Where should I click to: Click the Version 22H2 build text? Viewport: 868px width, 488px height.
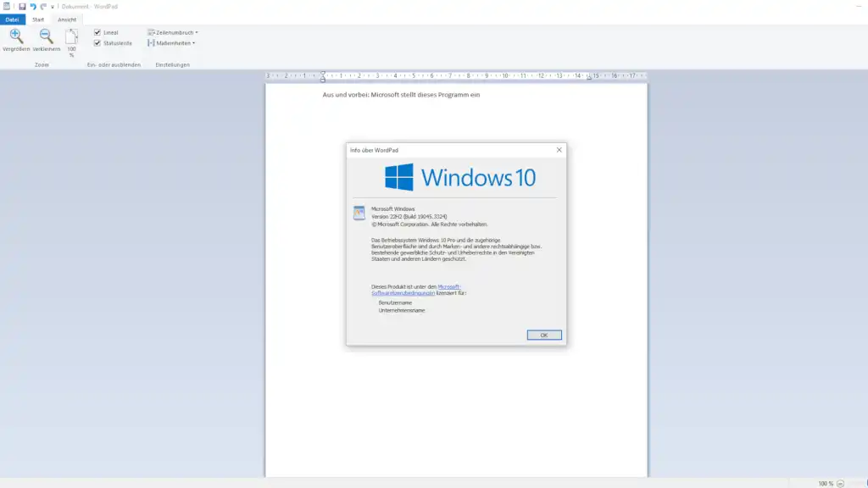409,216
